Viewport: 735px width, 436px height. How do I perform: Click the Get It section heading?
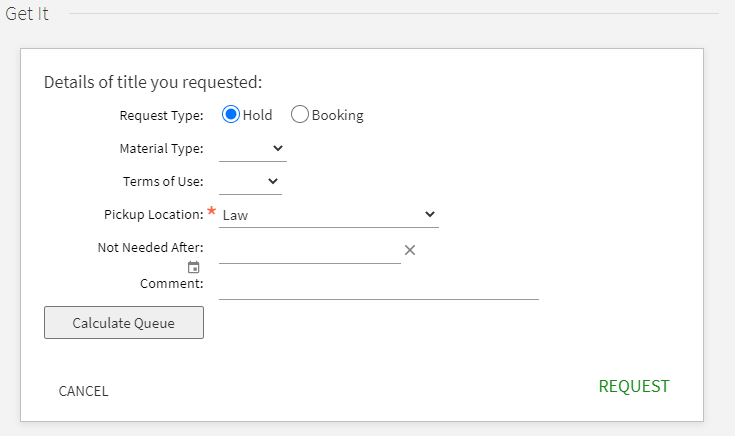(x=27, y=14)
